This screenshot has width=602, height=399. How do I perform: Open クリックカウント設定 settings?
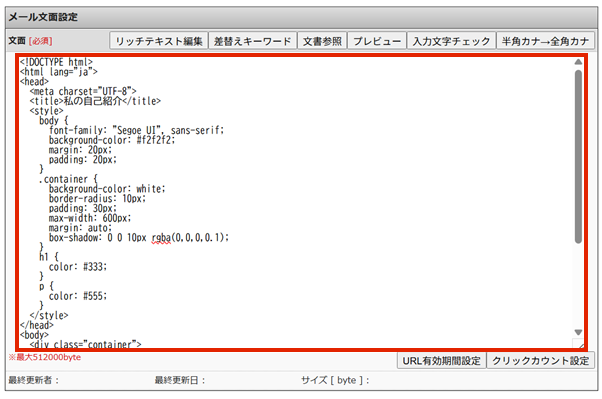541,361
